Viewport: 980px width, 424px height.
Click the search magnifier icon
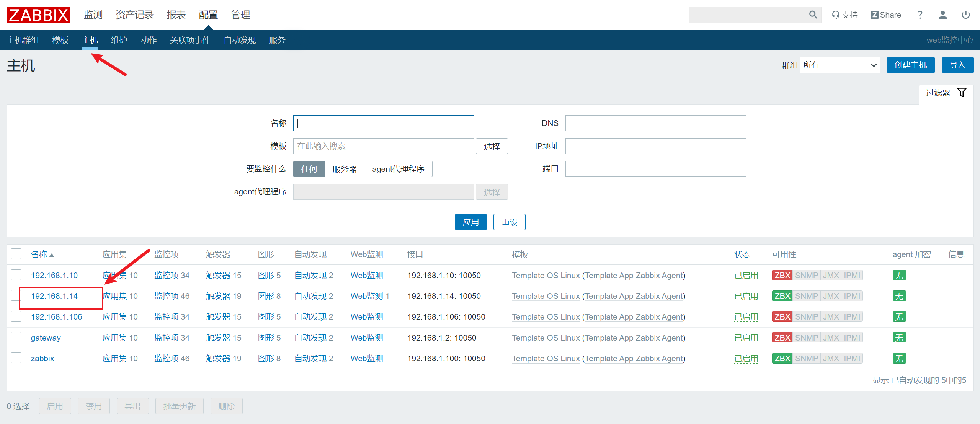point(813,15)
